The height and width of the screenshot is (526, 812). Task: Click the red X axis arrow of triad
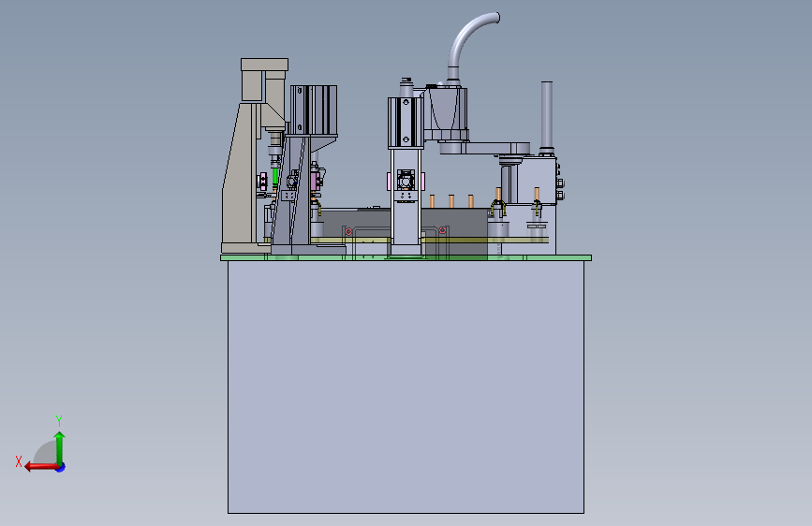pyautogui.click(x=41, y=467)
